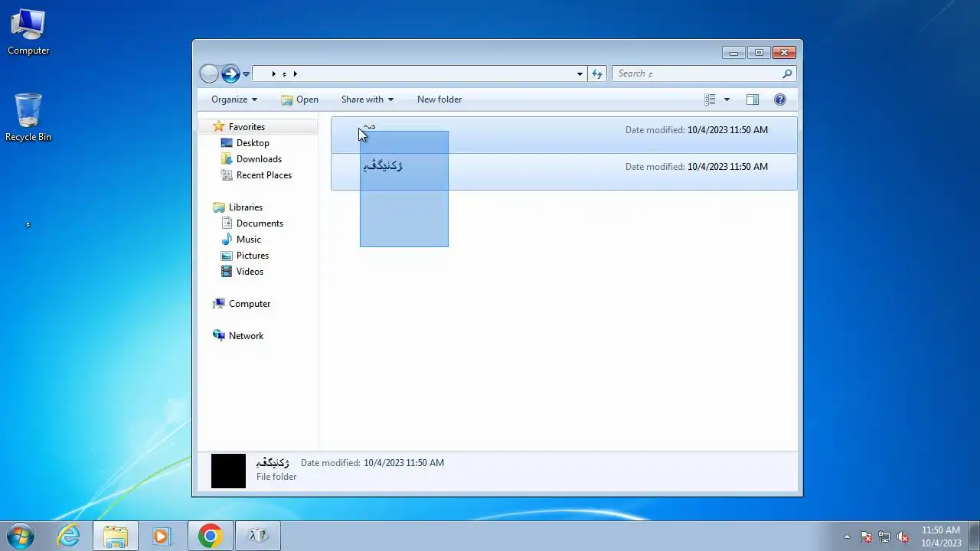Click the address bar refresh button

(597, 73)
